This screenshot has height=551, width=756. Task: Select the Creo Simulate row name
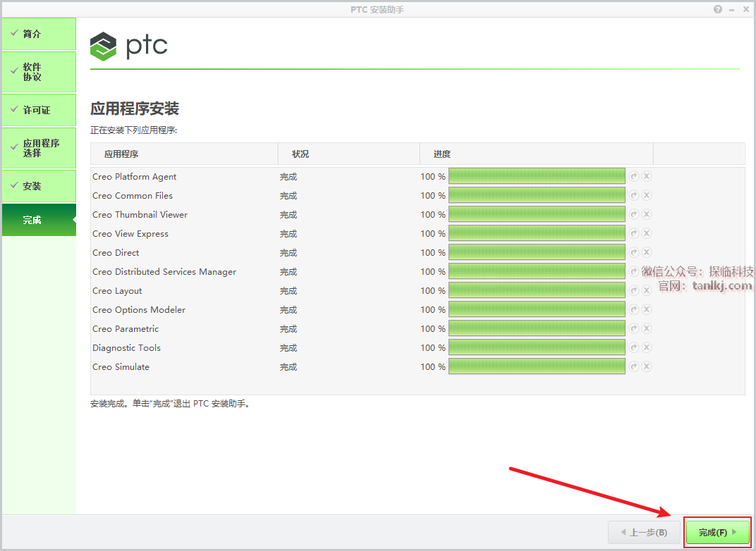point(121,366)
